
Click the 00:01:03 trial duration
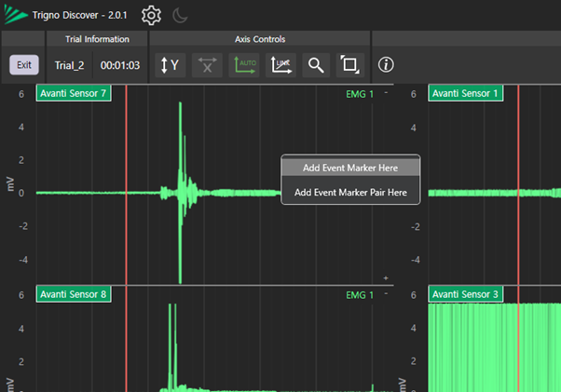click(x=120, y=65)
